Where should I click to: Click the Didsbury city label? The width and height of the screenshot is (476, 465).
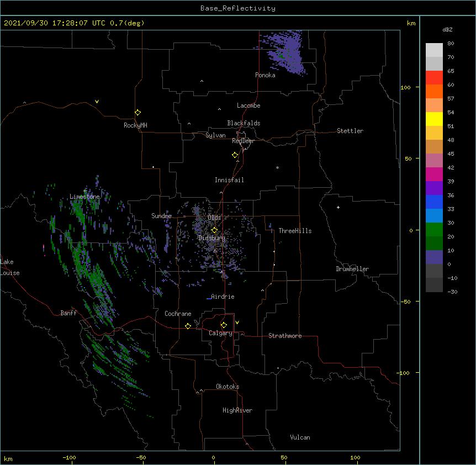pyautogui.click(x=212, y=238)
